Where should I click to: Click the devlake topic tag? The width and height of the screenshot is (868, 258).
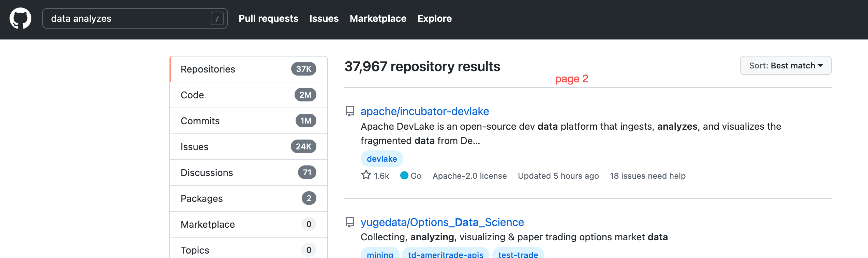point(382,159)
